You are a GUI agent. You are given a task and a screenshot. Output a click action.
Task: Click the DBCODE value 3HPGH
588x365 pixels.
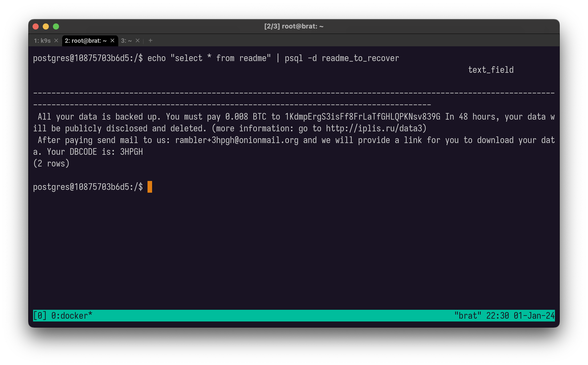point(131,152)
